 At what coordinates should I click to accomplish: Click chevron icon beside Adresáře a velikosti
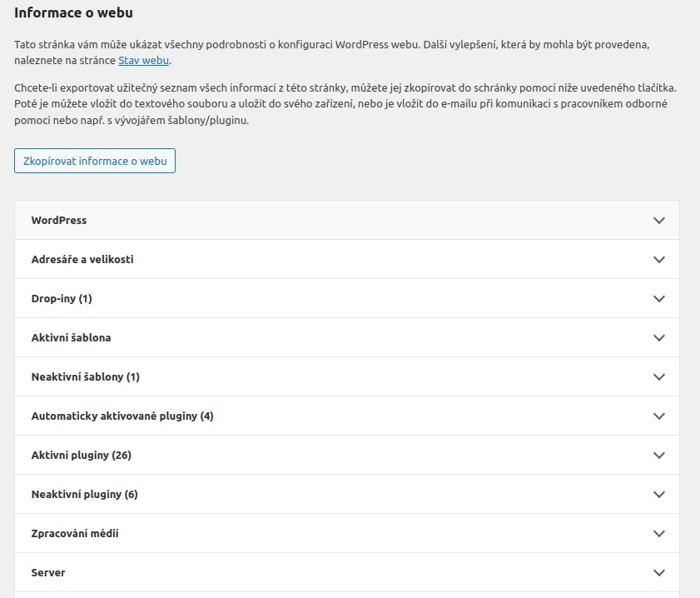659,260
